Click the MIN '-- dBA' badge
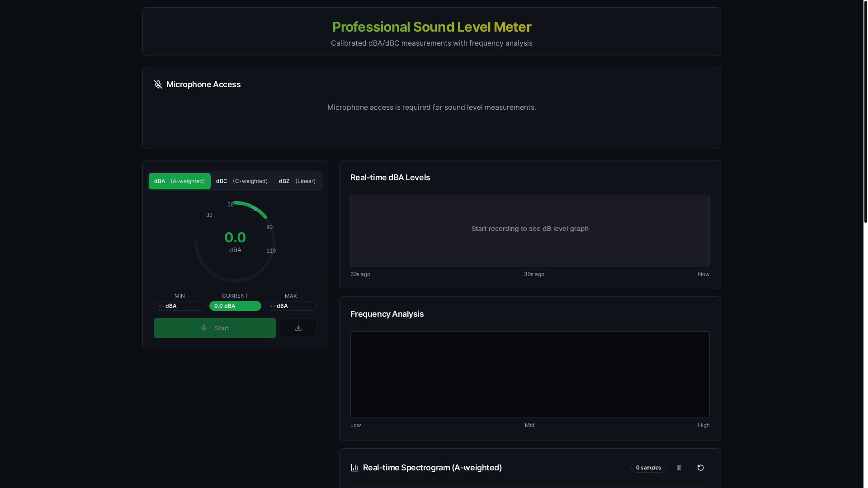Image resolution: width=868 pixels, height=488 pixels. click(x=179, y=306)
